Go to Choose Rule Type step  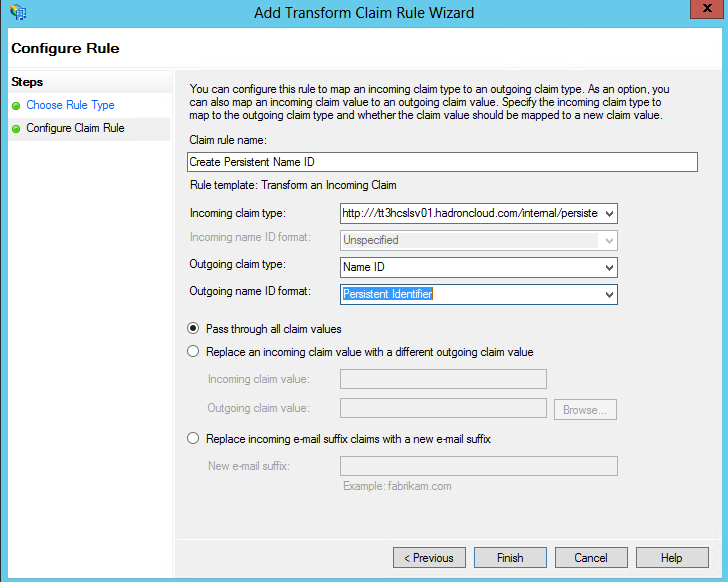coord(70,105)
